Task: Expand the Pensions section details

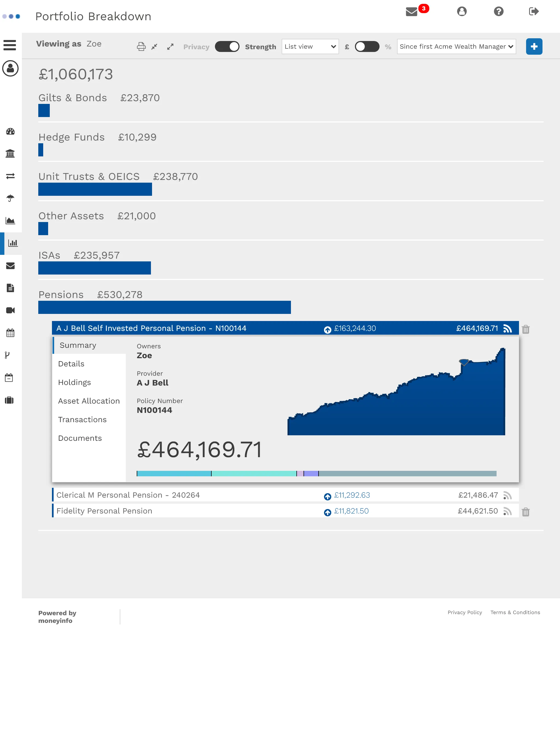Action: point(61,295)
